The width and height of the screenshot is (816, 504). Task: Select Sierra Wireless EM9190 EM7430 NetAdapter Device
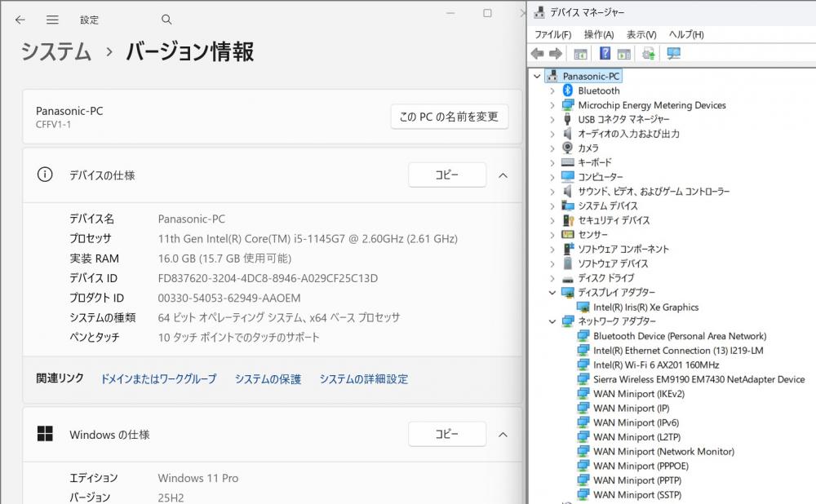click(x=699, y=379)
